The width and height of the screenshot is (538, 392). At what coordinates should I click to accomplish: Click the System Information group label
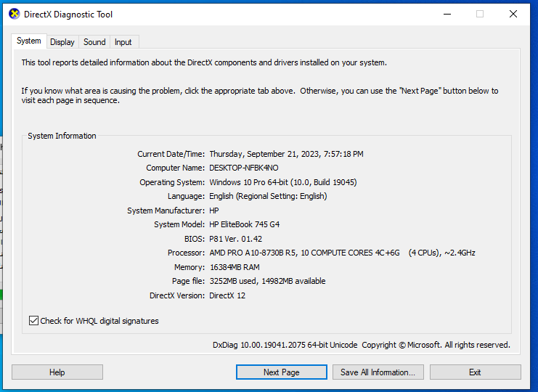tap(62, 136)
